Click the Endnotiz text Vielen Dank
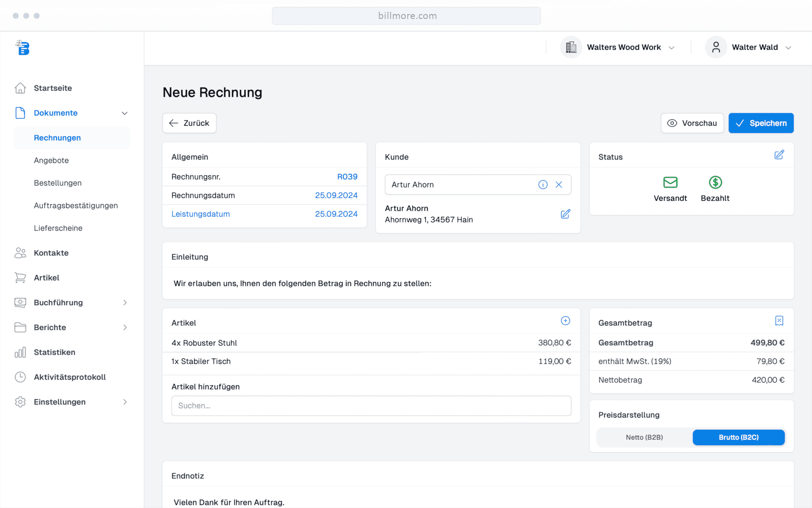The image size is (812, 508). point(229,502)
